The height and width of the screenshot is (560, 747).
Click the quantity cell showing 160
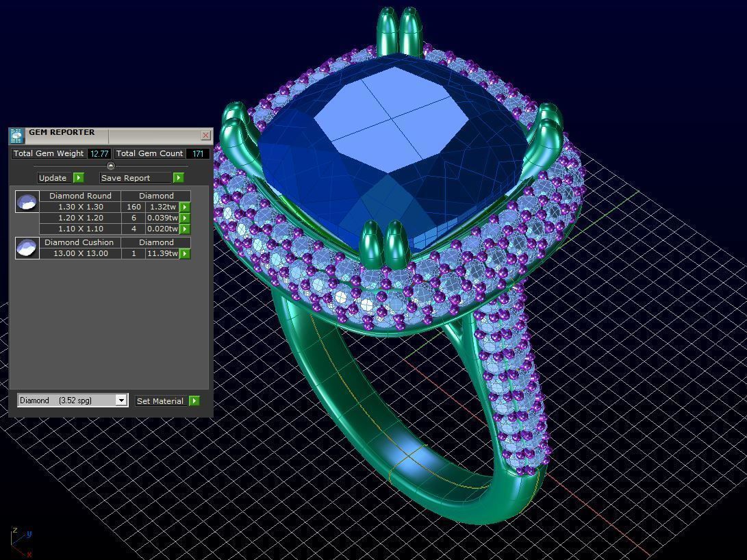[134, 207]
